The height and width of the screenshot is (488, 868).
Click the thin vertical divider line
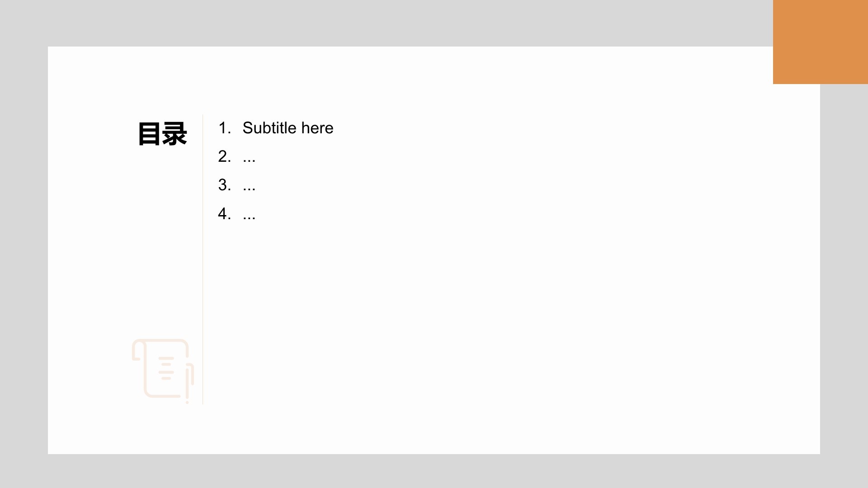[x=203, y=259]
